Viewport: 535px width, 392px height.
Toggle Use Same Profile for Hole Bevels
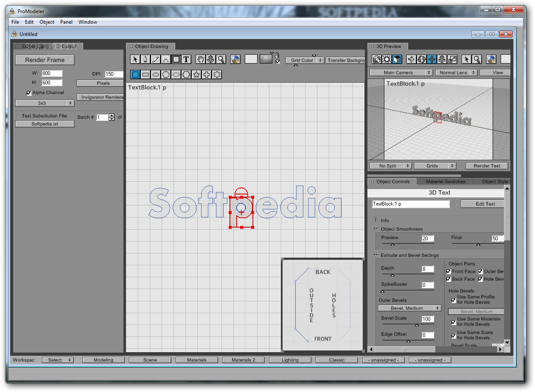click(454, 300)
